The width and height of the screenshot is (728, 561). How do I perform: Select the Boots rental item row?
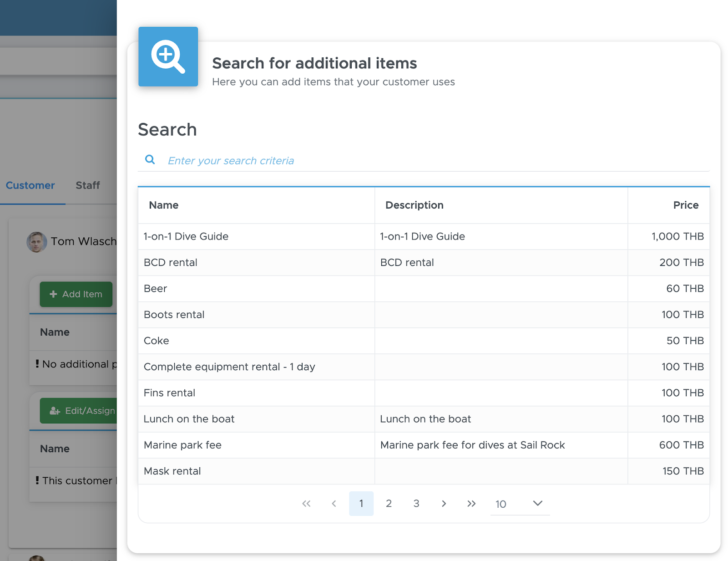click(424, 315)
